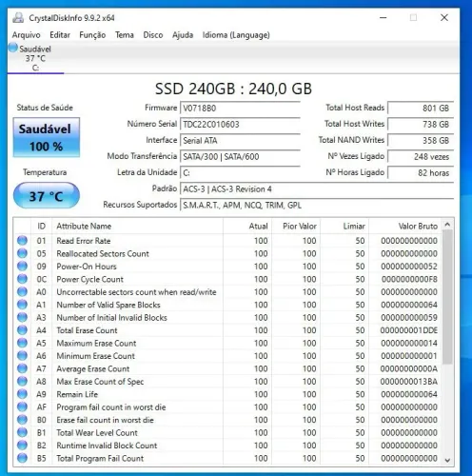Click the status orb for Number of Initial Invalid Blocks
The width and height of the screenshot is (472, 476).
(x=22, y=317)
